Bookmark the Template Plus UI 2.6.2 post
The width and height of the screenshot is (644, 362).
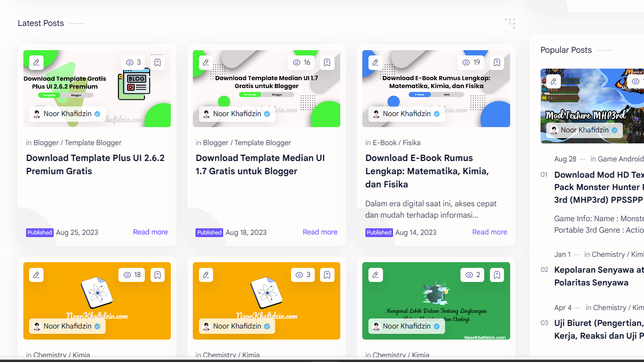158,62
